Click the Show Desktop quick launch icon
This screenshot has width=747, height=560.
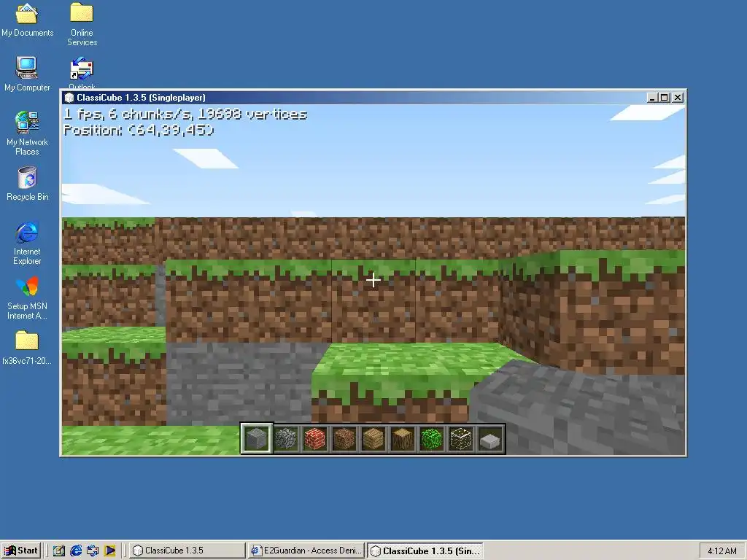pyautogui.click(x=58, y=551)
